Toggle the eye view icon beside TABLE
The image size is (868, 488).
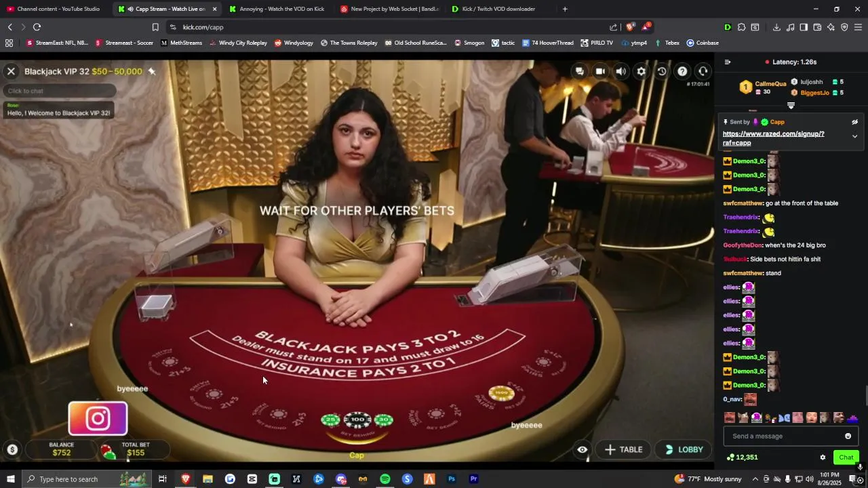(x=582, y=449)
